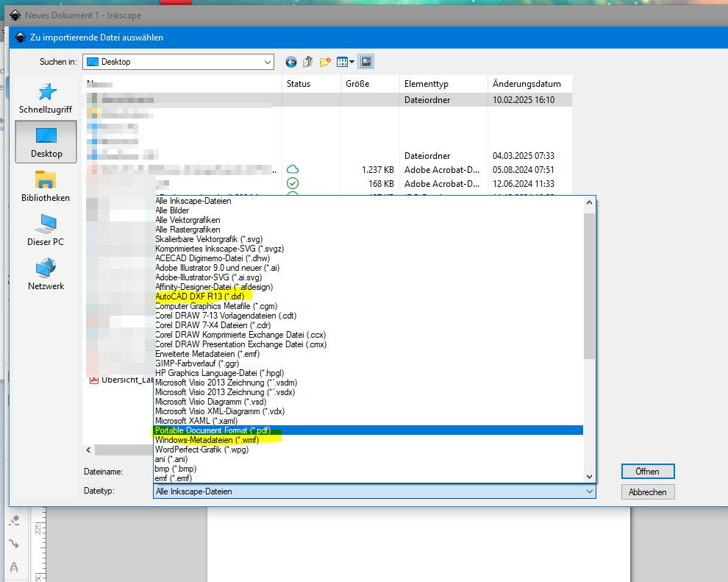Image resolution: width=728 pixels, height=582 pixels.
Task: Select 'emf (*.emf)' at the list bottom
Action: 174,478
